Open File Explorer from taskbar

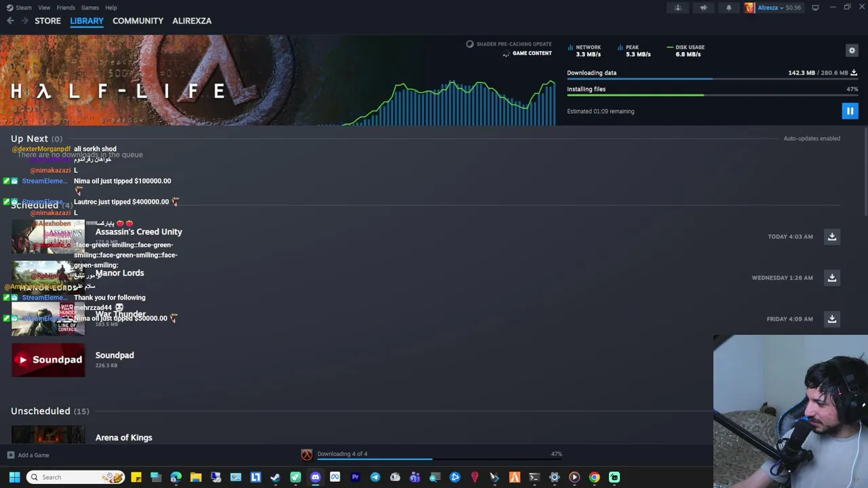[196, 477]
